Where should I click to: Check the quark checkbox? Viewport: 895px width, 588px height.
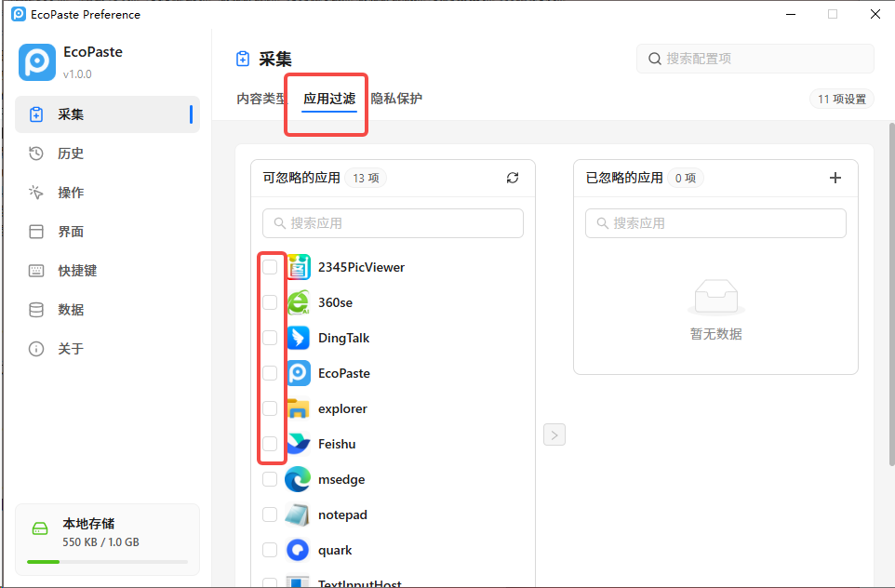tap(270, 551)
